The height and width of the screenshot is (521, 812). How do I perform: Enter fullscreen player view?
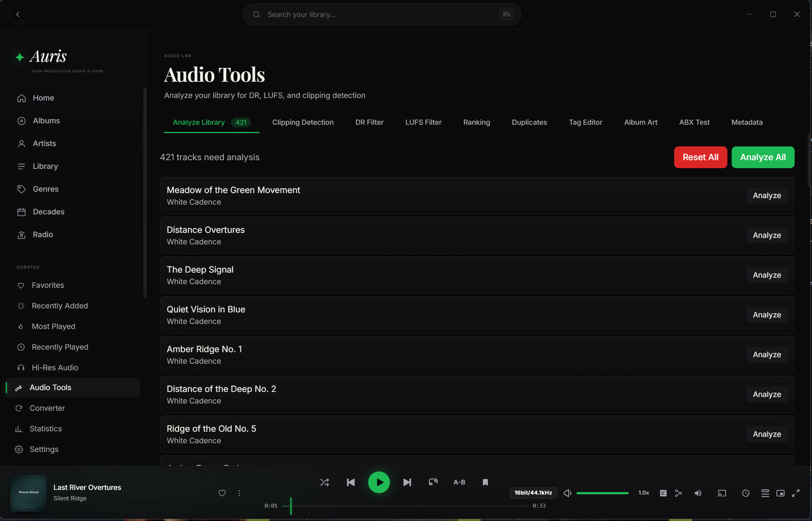[796, 493]
